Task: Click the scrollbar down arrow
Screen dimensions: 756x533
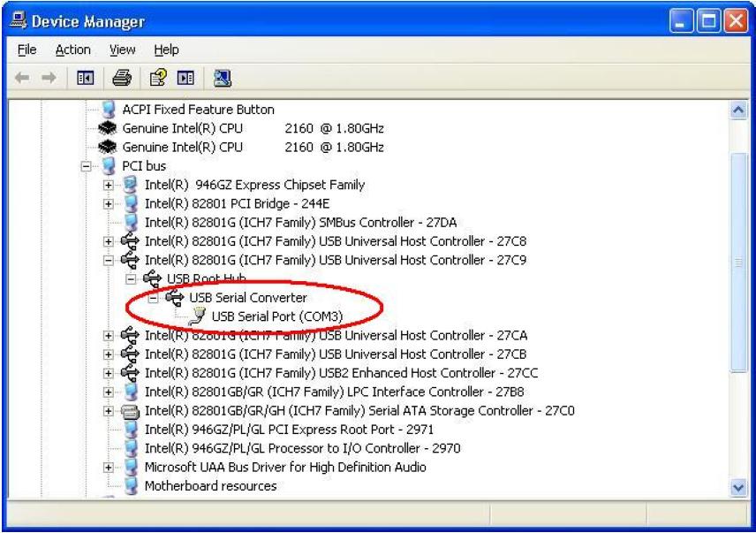Action: [738, 488]
